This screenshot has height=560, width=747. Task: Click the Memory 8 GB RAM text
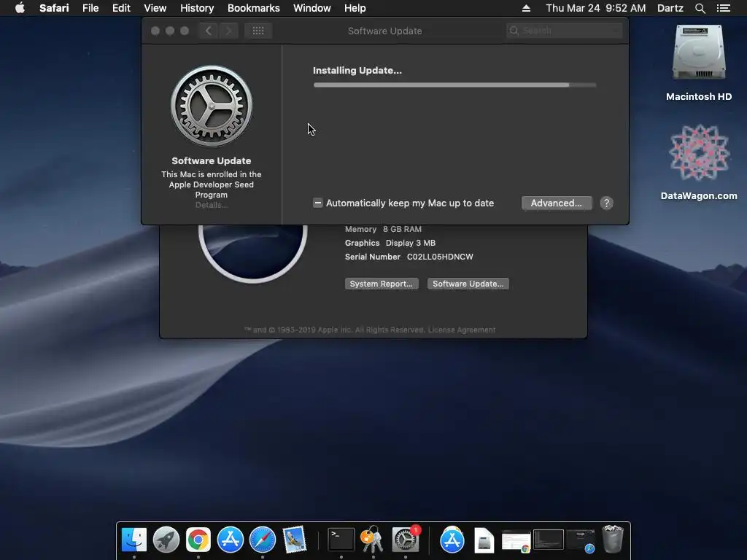click(x=383, y=229)
